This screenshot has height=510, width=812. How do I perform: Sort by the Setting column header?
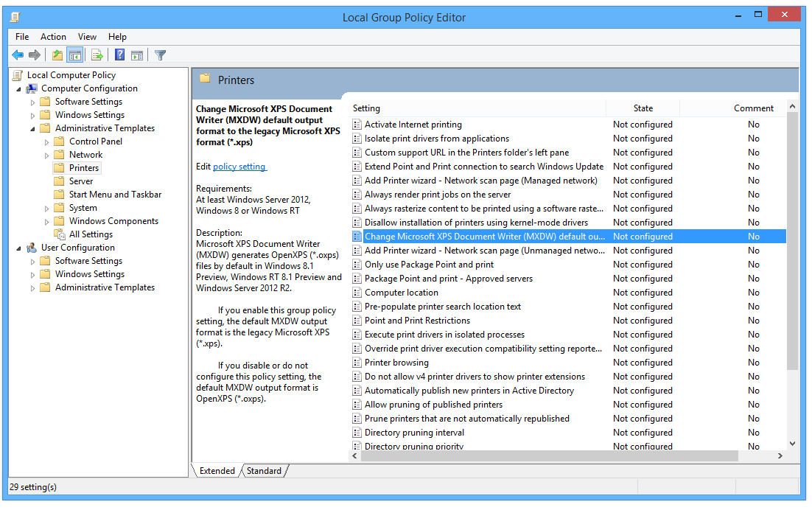coord(478,108)
